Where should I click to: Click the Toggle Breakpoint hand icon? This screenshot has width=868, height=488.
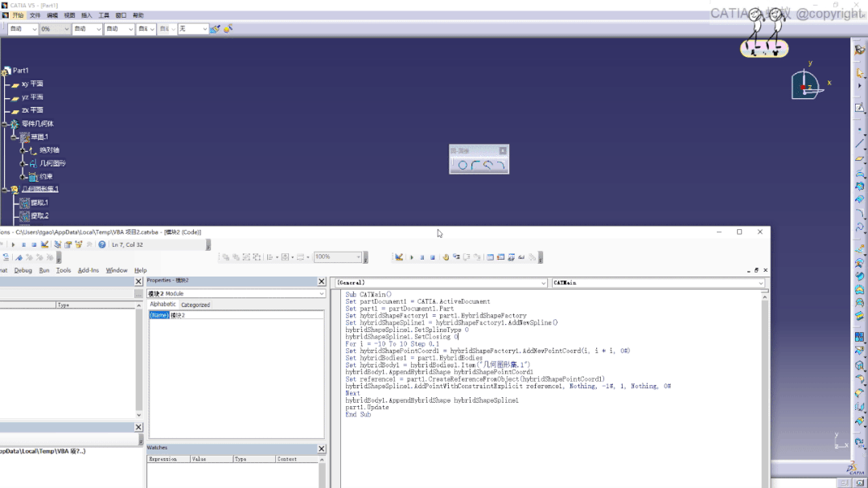[x=446, y=257]
